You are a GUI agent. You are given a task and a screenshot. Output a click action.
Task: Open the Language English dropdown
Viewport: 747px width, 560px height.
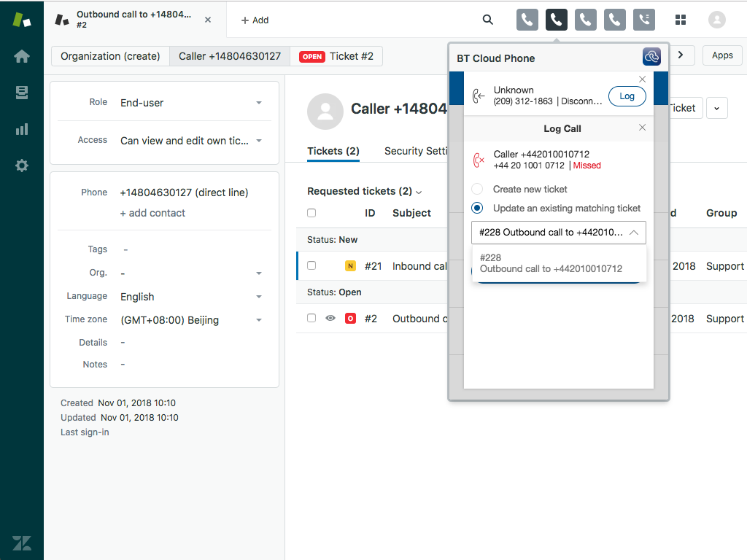point(191,297)
